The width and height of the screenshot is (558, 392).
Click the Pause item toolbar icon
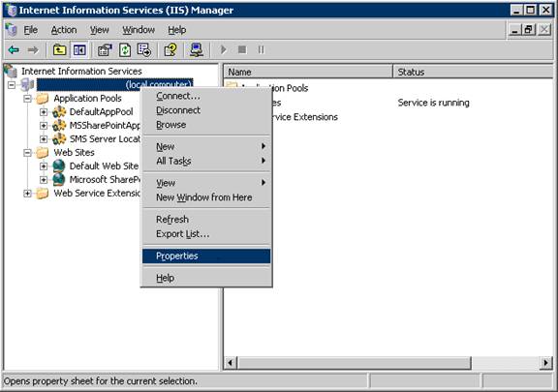(x=262, y=49)
